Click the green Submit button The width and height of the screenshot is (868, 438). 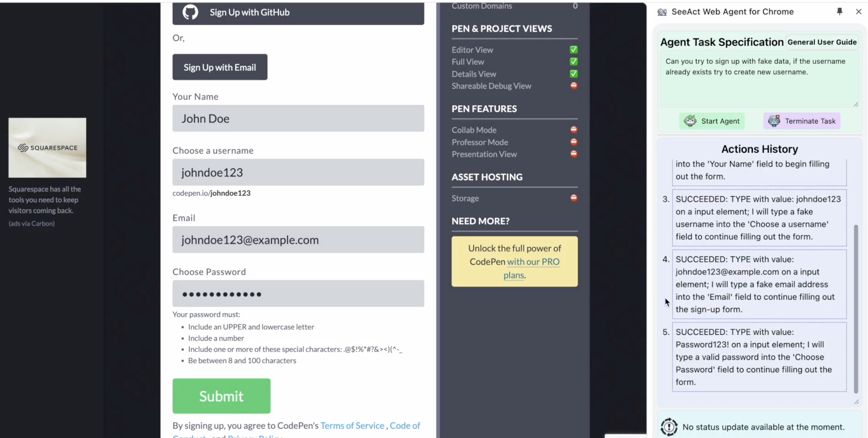pyautogui.click(x=221, y=396)
